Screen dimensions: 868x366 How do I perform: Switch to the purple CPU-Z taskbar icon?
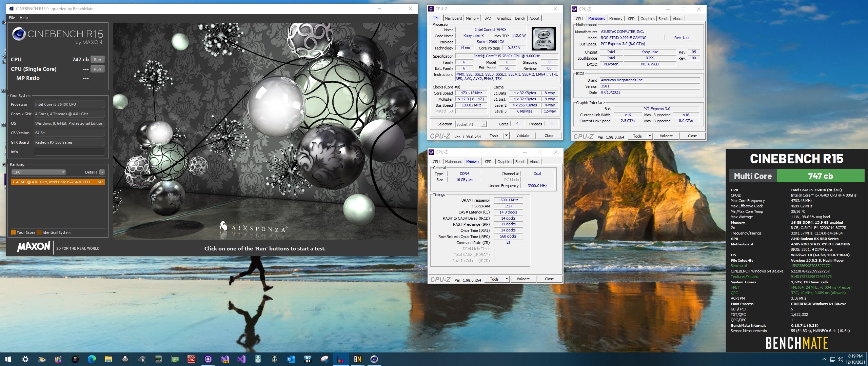(x=208, y=359)
